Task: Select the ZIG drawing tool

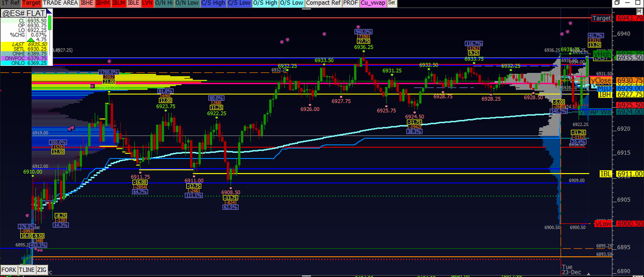Action: point(42,269)
